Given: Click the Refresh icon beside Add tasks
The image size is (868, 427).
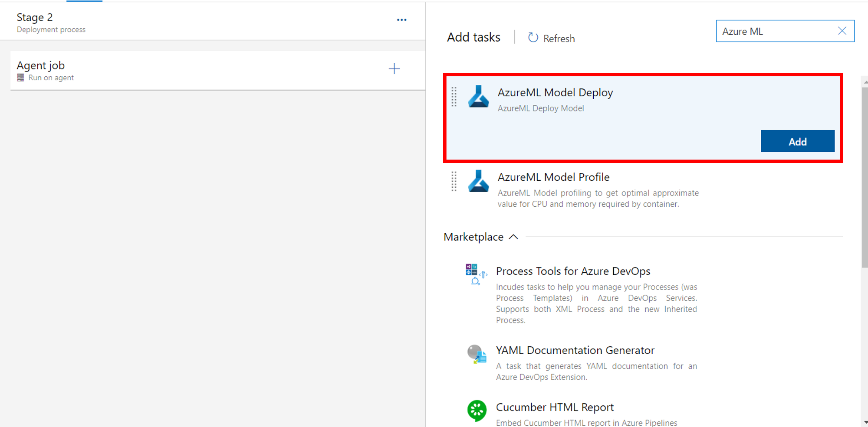Looking at the screenshot, I should coord(533,38).
